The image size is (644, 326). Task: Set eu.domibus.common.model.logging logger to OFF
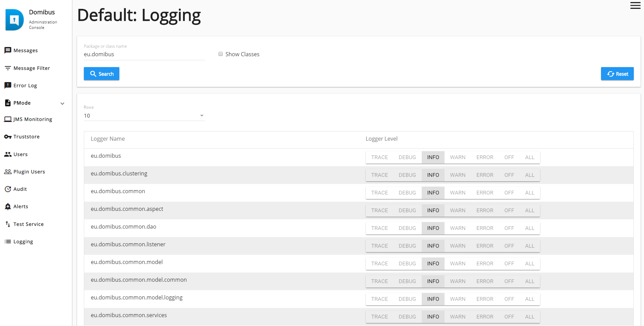(509, 299)
